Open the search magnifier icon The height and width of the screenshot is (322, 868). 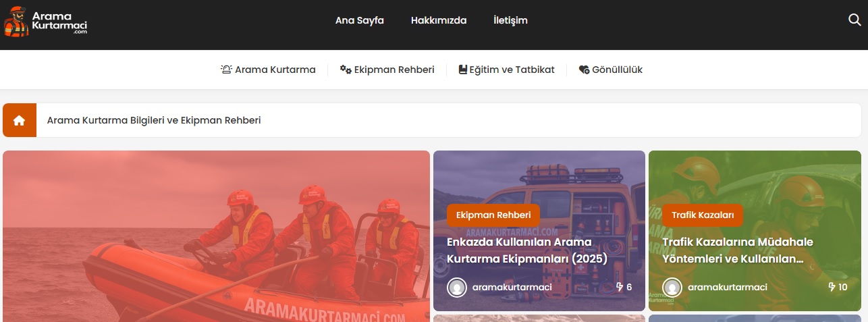(854, 20)
